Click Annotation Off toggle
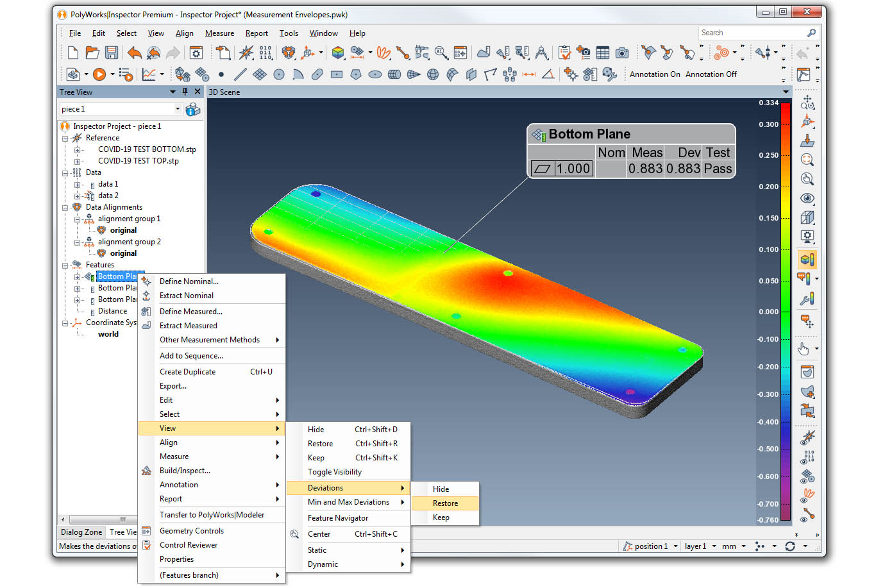The width and height of the screenshot is (885, 588). click(x=711, y=74)
